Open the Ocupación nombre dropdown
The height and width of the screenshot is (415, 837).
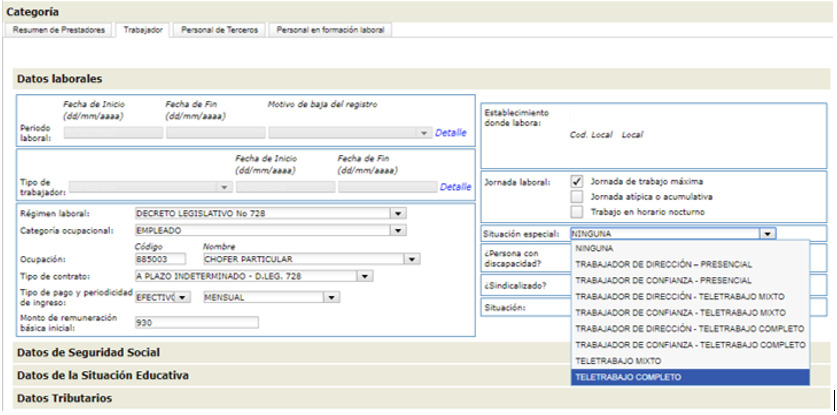[x=412, y=260]
